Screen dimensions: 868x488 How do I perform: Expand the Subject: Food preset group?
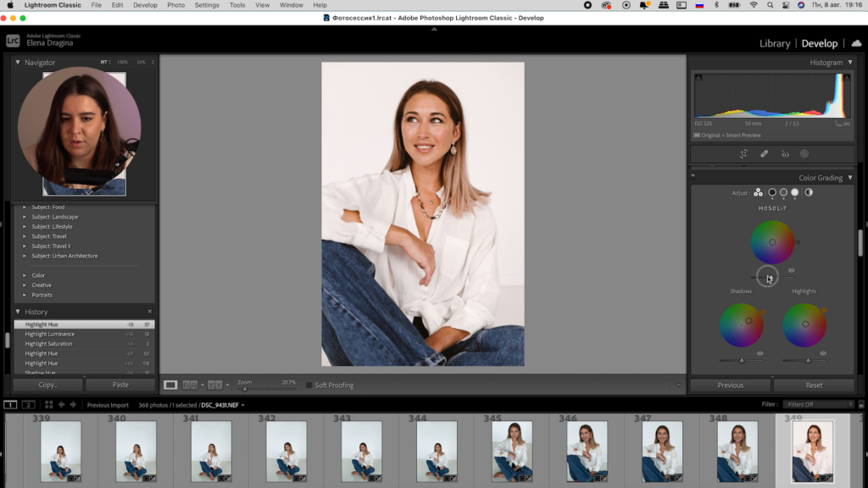[25, 207]
